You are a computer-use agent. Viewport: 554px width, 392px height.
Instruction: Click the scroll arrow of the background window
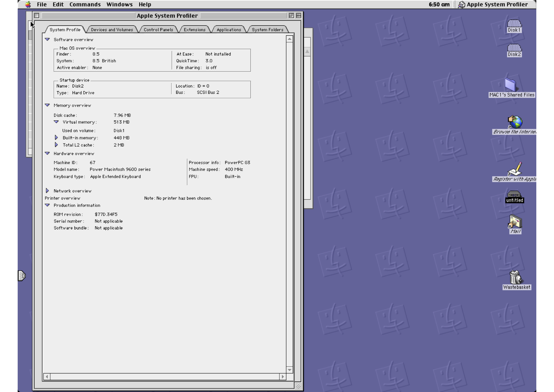tap(307, 51)
